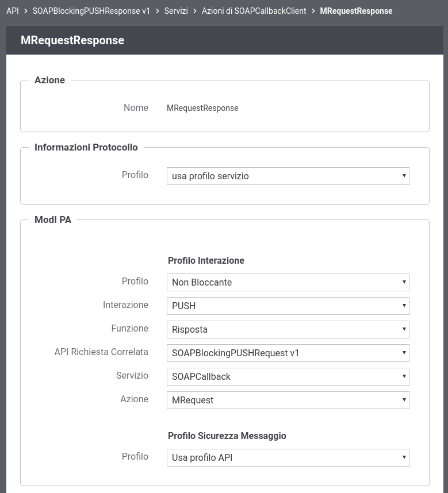The height and width of the screenshot is (493, 448).
Task: Go to SOAPBlockingPUSHResponse v1 breadcrumb
Action: click(x=91, y=11)
